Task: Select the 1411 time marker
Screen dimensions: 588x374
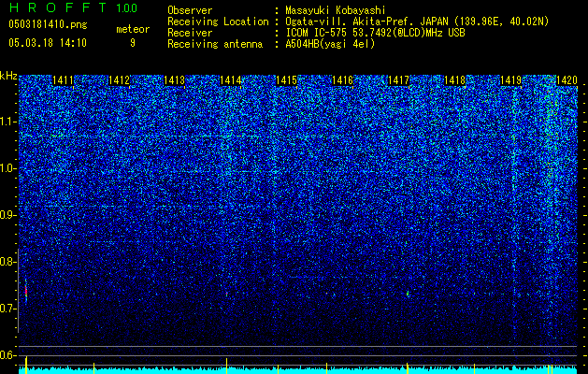Action: [x=63, y=80]
